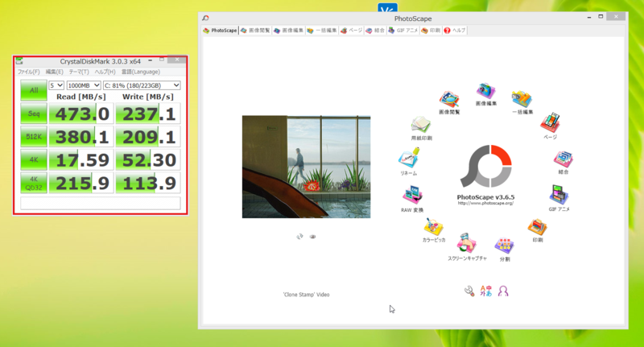Click the purple user profile icon
Image resolution: width=644 pixels, height=347 pixels.
pyautogui.click(x=503, y=291)
